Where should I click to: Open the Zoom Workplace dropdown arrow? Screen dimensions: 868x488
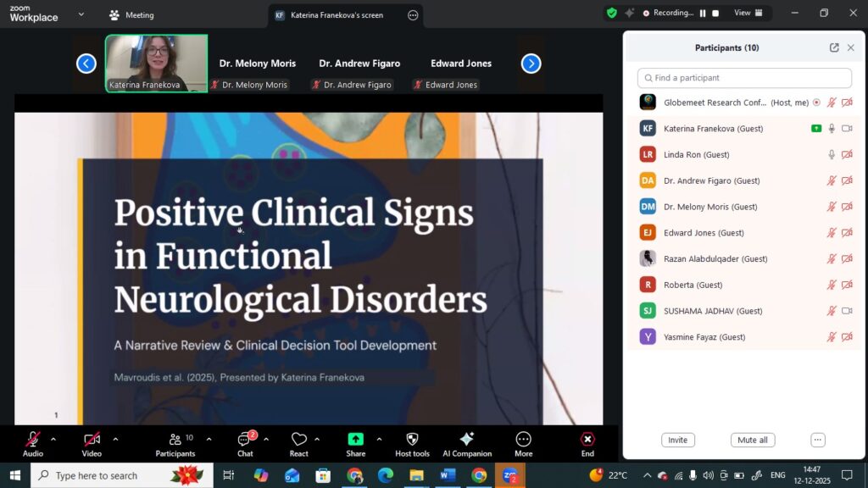click(x=81, y=14)
